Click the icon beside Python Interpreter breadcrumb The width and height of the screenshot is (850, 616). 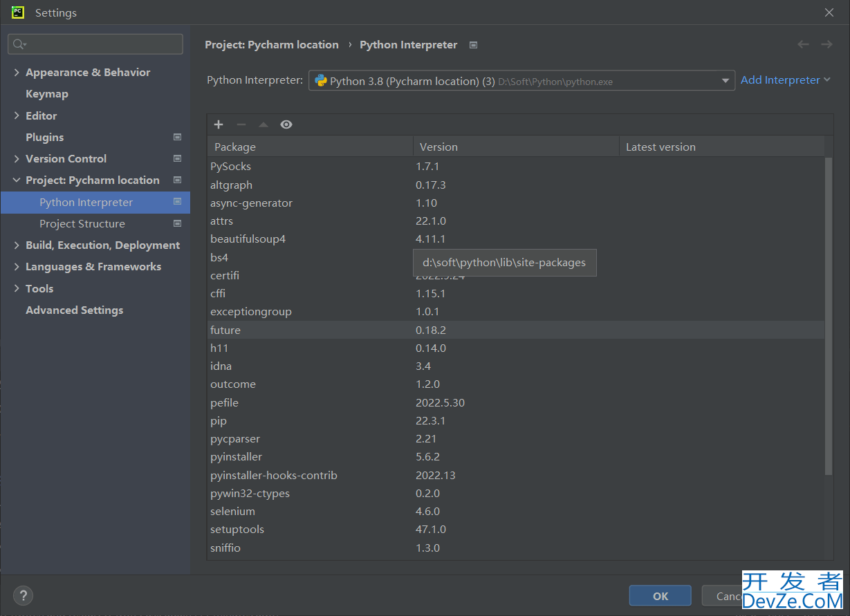pos(473,45)
